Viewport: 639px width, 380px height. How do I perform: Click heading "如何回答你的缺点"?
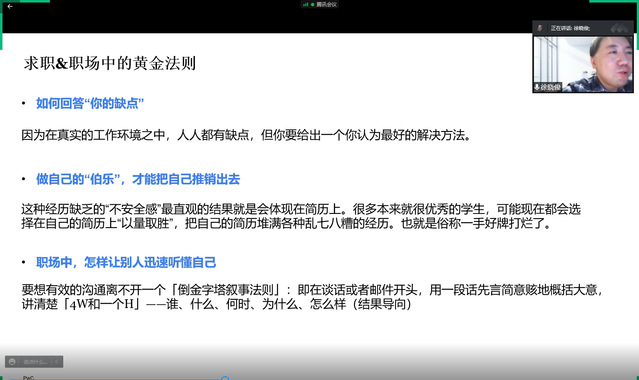click(x=90, y=103)
